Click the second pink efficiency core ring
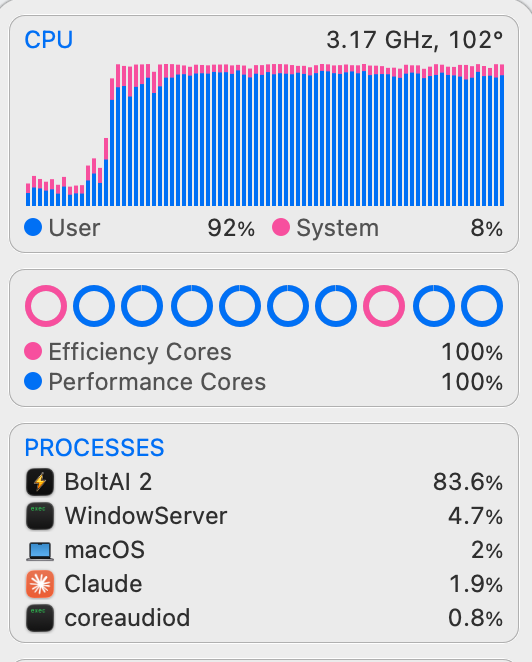Viewport: 532px width, 662px height. click(384, 306)
